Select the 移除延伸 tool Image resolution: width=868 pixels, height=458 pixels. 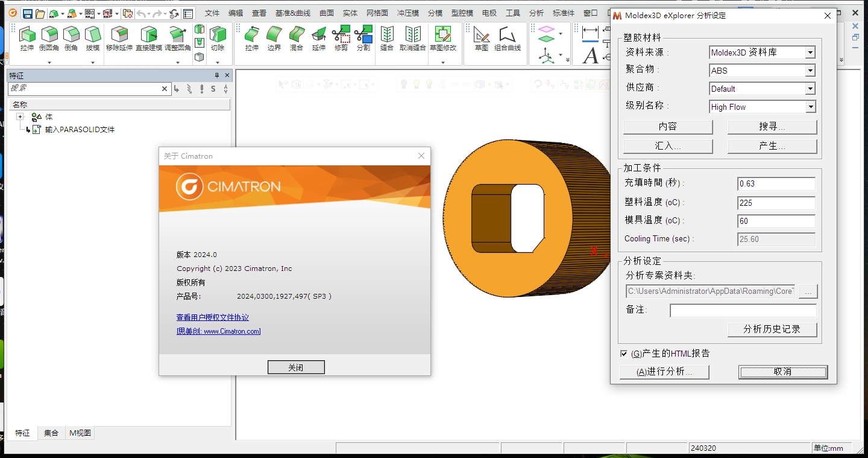coord(119,39)
